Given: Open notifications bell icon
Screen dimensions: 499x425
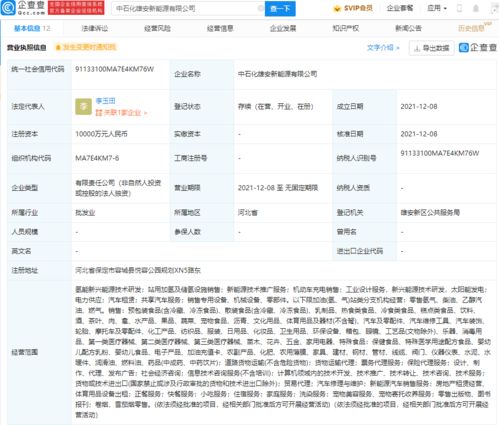Looking at the screenshot, I should click(x=476, y=8).
